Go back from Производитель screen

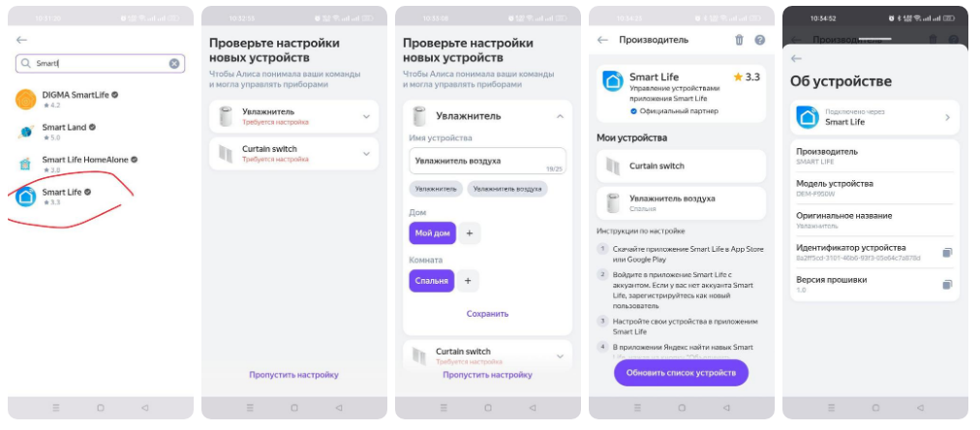(602, 40)
